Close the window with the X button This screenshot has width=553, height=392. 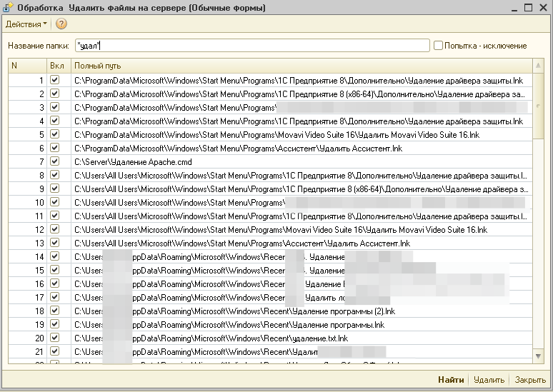543,7
